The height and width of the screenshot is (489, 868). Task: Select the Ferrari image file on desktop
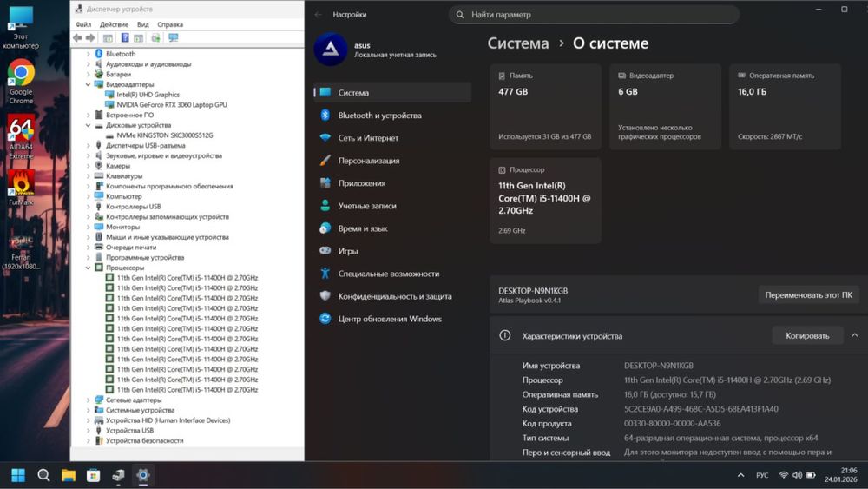point(21,252)
